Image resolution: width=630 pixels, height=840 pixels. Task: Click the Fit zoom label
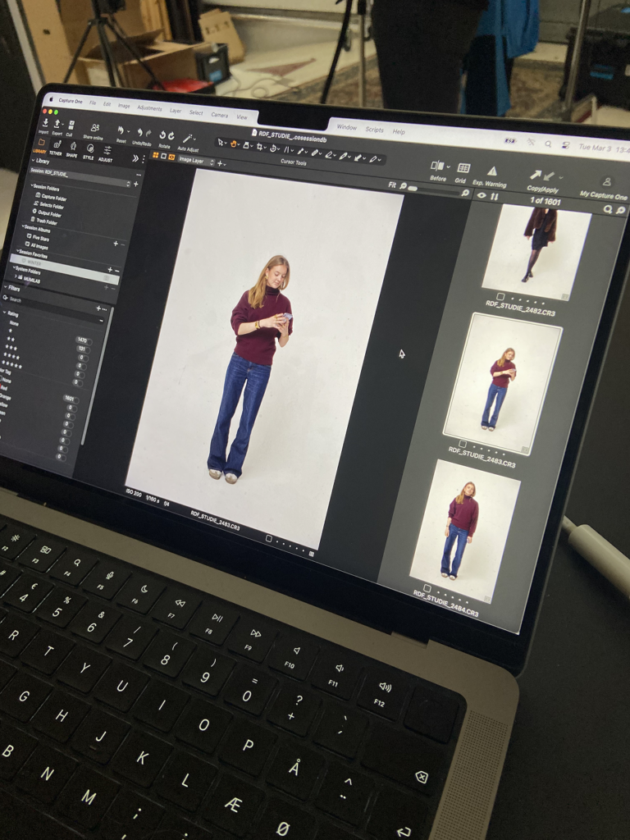coord(392,185)
